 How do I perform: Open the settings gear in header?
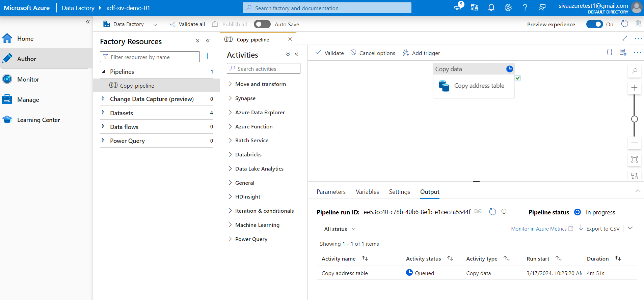(x=508, y=7)
